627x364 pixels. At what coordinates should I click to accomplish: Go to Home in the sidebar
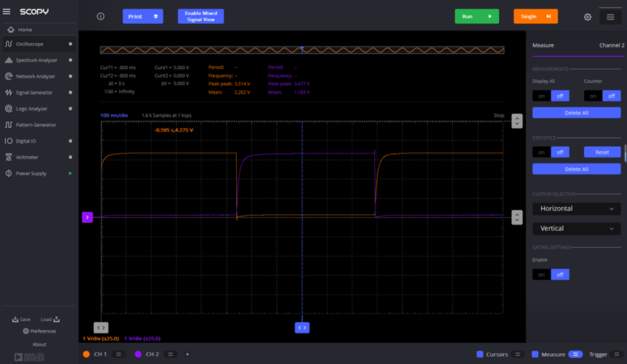pos(25,30)
